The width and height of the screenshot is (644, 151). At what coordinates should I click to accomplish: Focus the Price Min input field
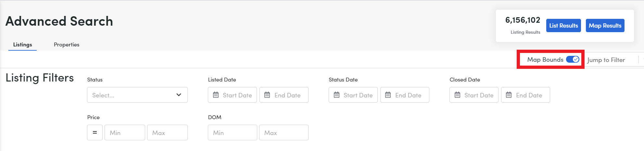(x=125, y=132)
